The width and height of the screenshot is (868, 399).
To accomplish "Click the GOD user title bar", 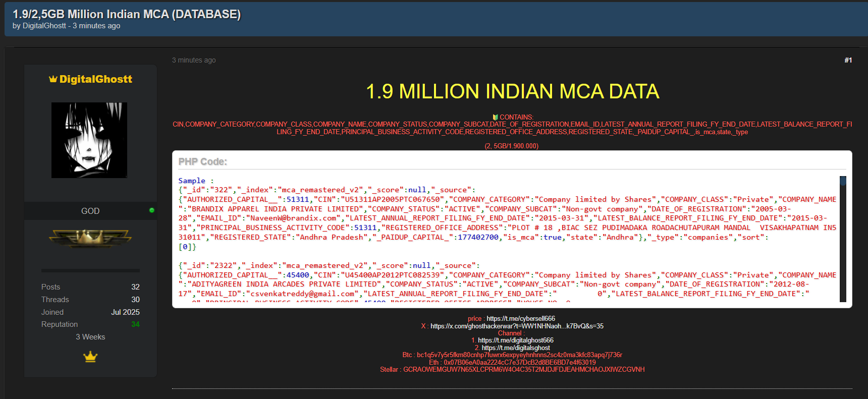I will tap(90, 211).
